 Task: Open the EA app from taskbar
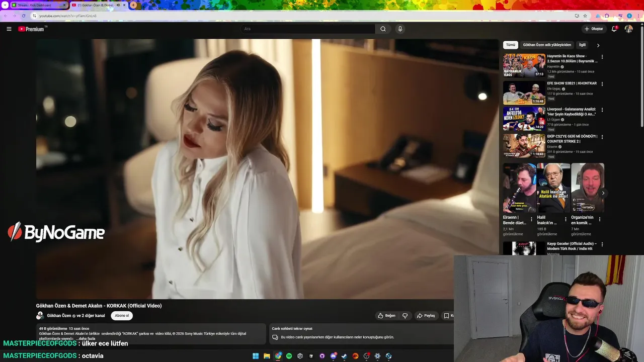355,356
